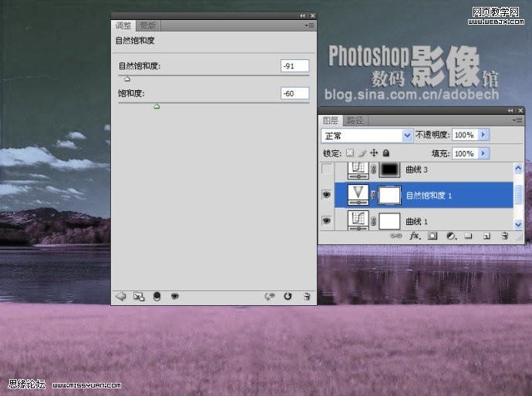
Task: Open the layer style fx menu
Action: point(415,236)
